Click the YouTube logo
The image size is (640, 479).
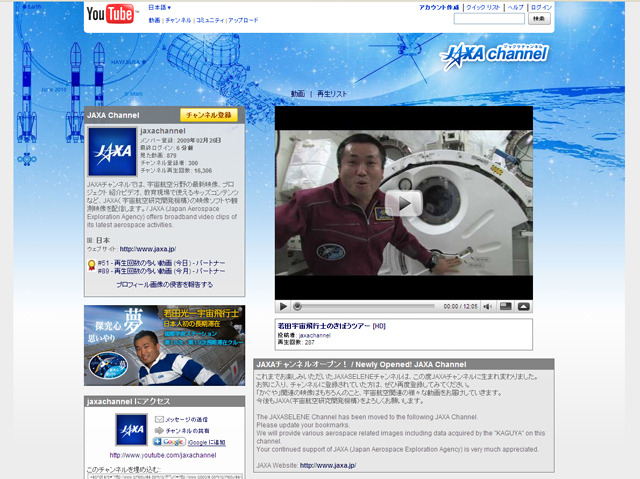coord(110,13)
